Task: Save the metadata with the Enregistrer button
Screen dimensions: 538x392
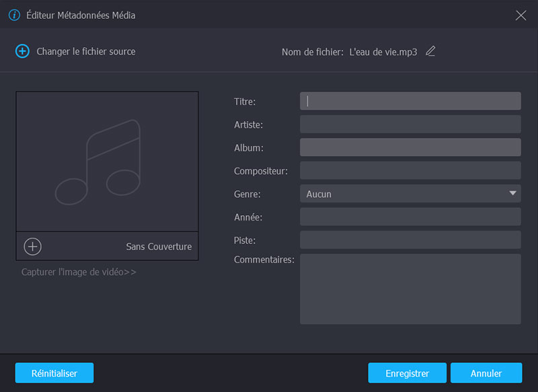Action: 408,373
